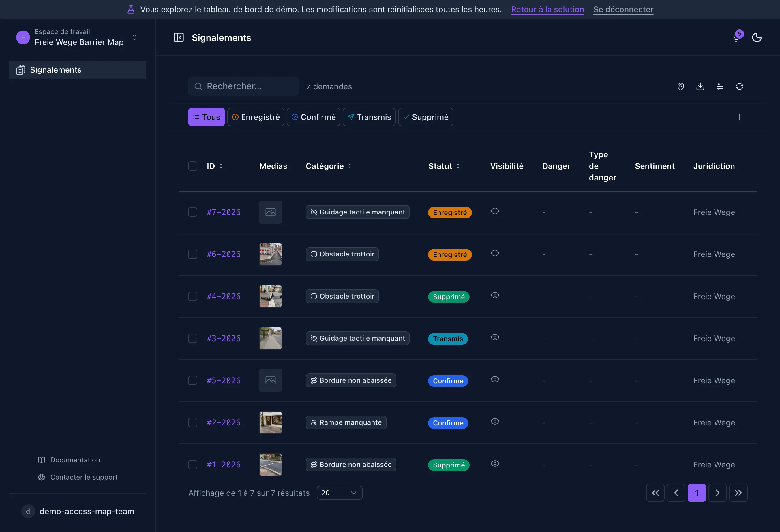Click the Documentation book link
780x532 pixels.
click(69, 460)
